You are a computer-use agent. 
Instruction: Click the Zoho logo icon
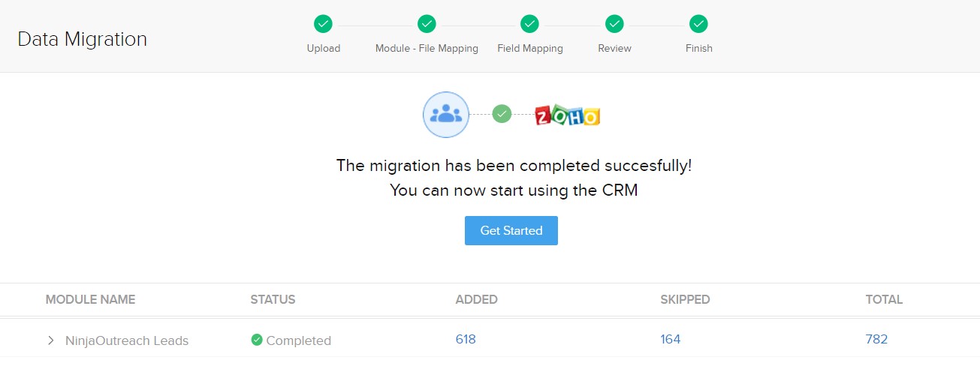pos(568,115)
